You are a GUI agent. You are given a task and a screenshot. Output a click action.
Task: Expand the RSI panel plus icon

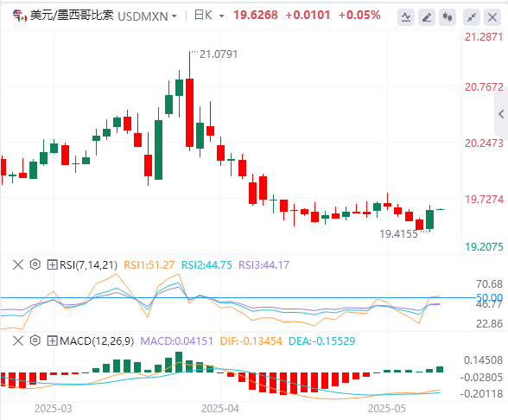pos(52,264)
